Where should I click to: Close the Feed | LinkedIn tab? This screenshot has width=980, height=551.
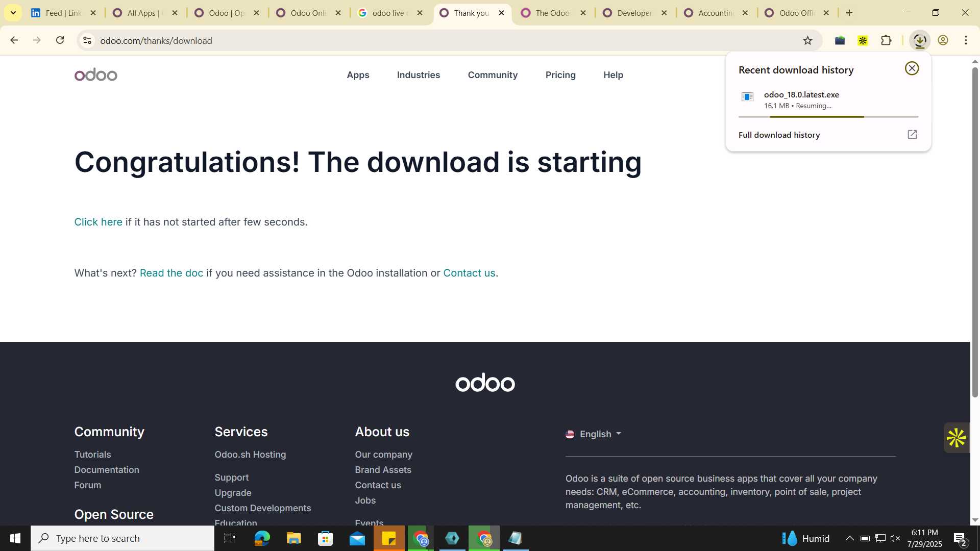pyautogui.click(x=93, y=13)
